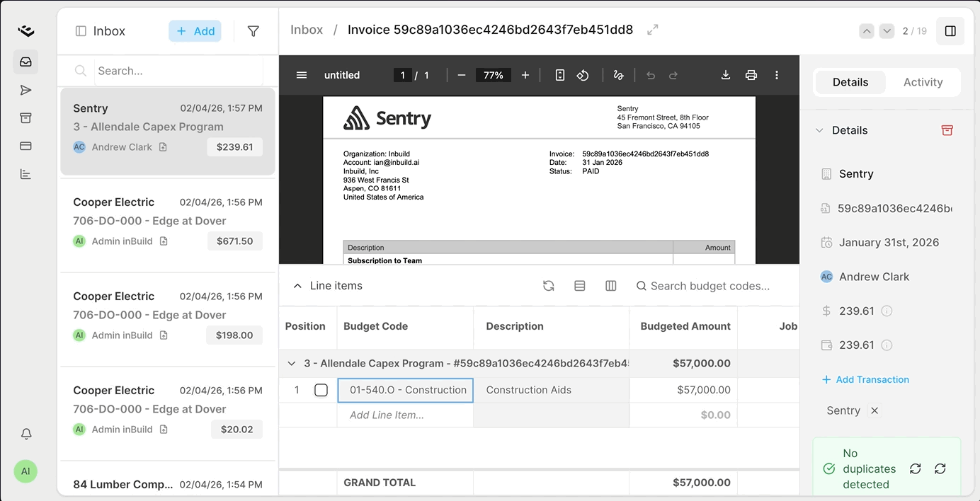Click the inBuild logo icon

tap(25, 30)
